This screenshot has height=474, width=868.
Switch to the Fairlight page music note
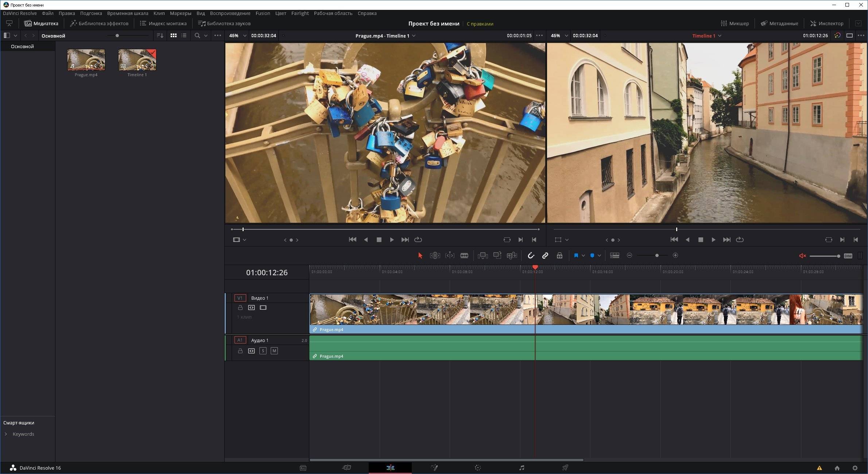tap(522, 468)
